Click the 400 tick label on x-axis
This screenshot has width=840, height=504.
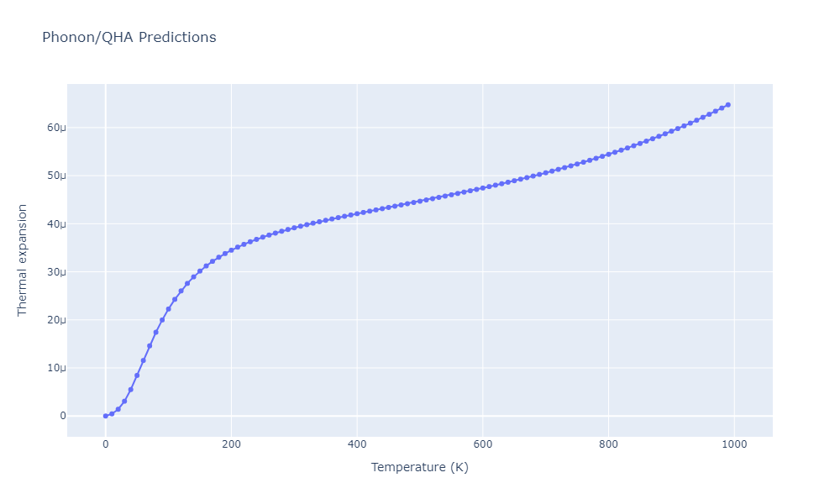pyautogui.click(x=357, y=444)
